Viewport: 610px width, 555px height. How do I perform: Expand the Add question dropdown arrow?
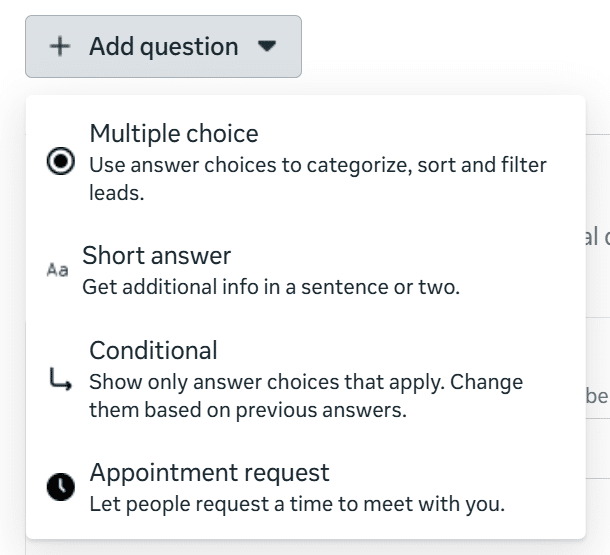(x=266, y=46)
